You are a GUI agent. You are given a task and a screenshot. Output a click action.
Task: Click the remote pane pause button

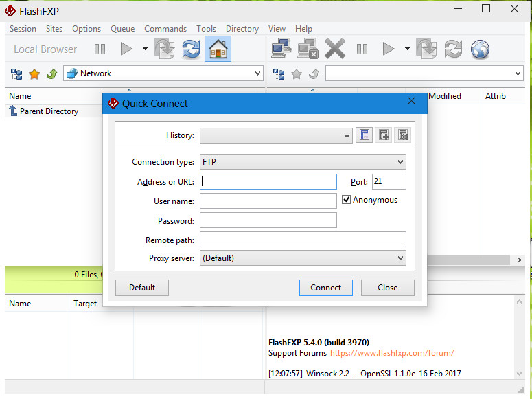pyautogui.click(x=362, y=49)
